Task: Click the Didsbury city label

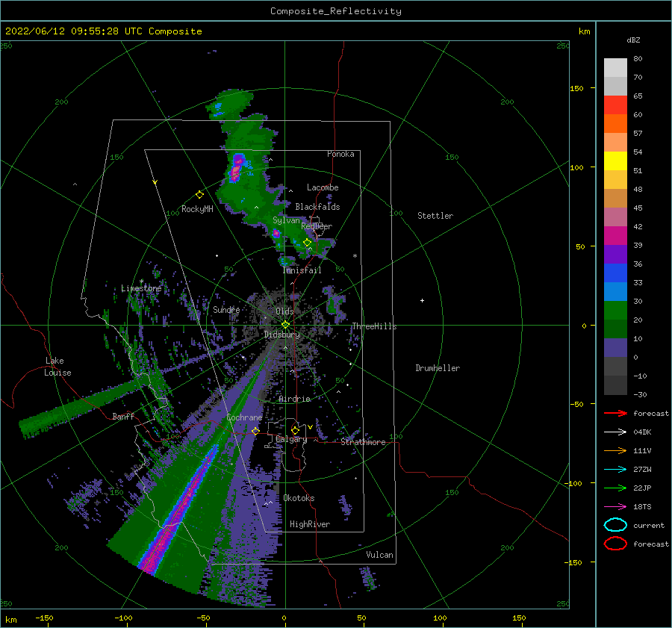Action: 282,335
